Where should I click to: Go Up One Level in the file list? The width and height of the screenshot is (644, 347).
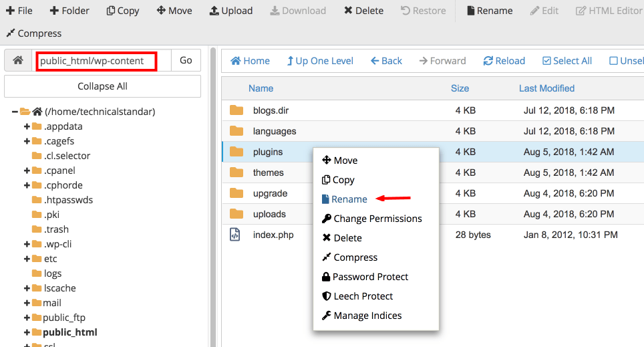(320, 61)
